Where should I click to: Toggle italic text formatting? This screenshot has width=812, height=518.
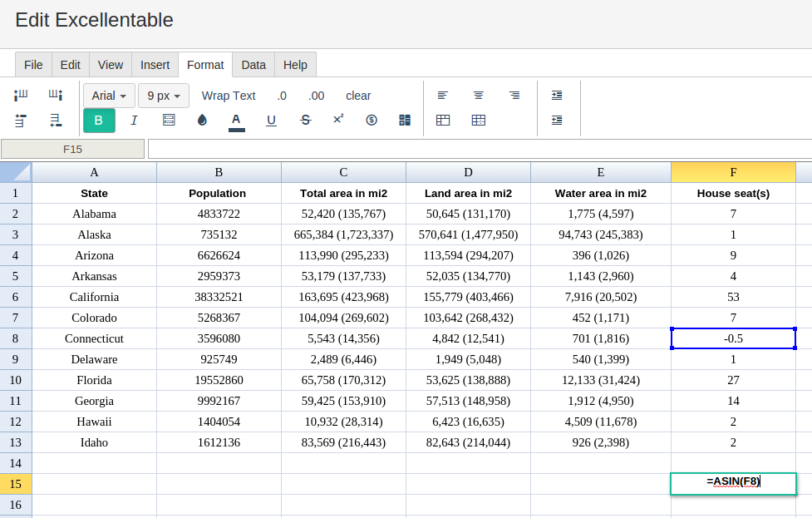(x=134, y=121)
